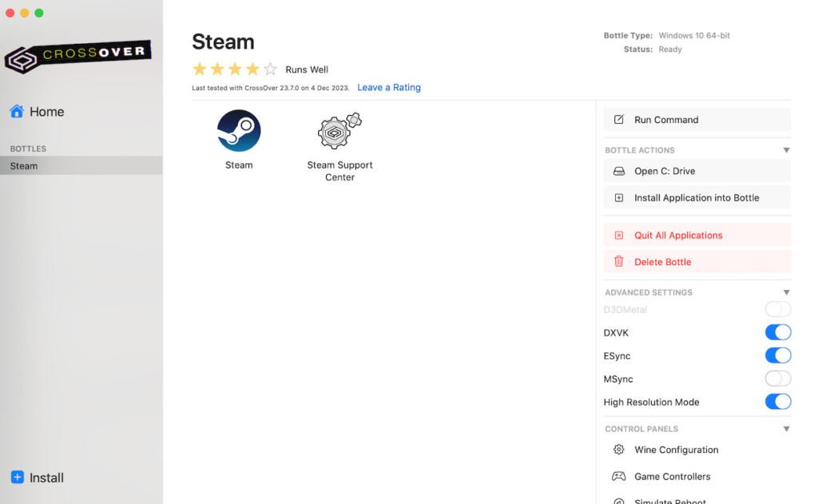Image resolution: width=818 pixels, height=504 pixels.
Task: Turn off the ESync switch
Action: (x=778, y=355)
